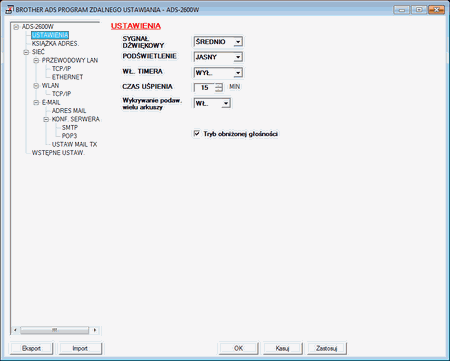Open USTAW MAIL TX tree item
Image resolution: width=450 pixels, height=361 pixels.
74,144
